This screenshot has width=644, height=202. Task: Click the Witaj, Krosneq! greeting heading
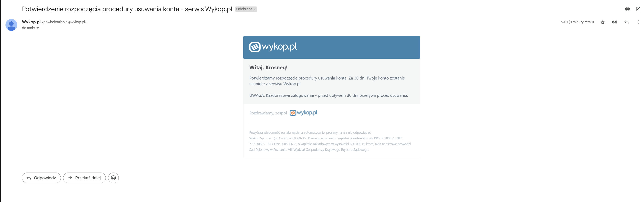[x=268, y=68]
